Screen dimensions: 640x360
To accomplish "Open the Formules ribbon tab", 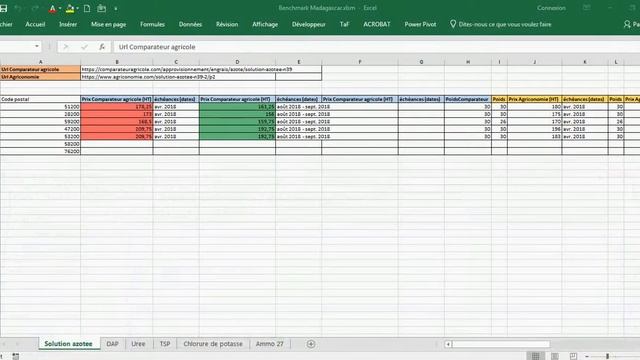I will coord(152,24).
